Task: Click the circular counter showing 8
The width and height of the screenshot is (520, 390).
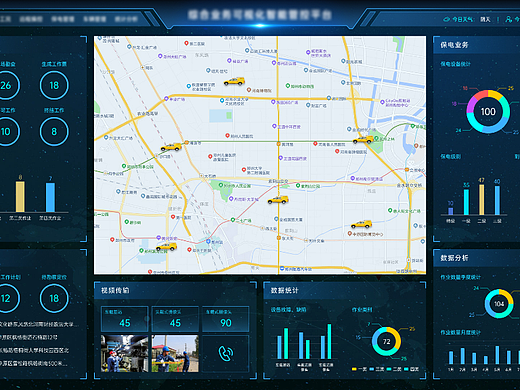Action: [54, 132]
